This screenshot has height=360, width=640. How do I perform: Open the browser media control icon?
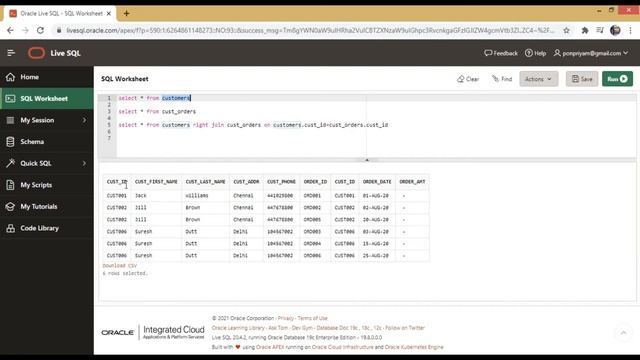coord(600,30)
